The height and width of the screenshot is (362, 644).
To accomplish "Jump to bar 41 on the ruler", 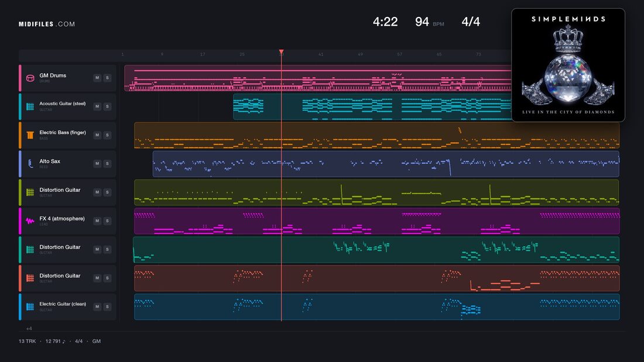I will pos(321,54).
